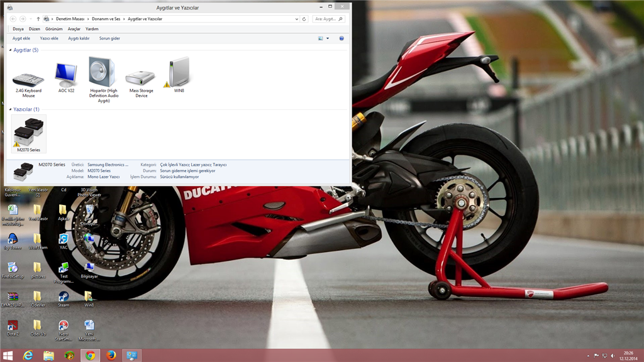Collapse the Yazıcılar (1) section
Screen dimensions: 644x362
(x=10, y=109)
